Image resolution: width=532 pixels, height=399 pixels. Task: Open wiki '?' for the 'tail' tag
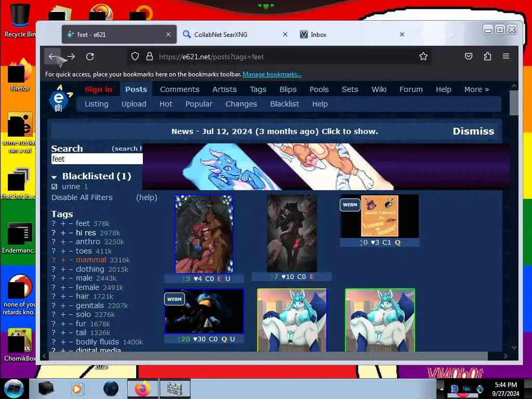54,333
